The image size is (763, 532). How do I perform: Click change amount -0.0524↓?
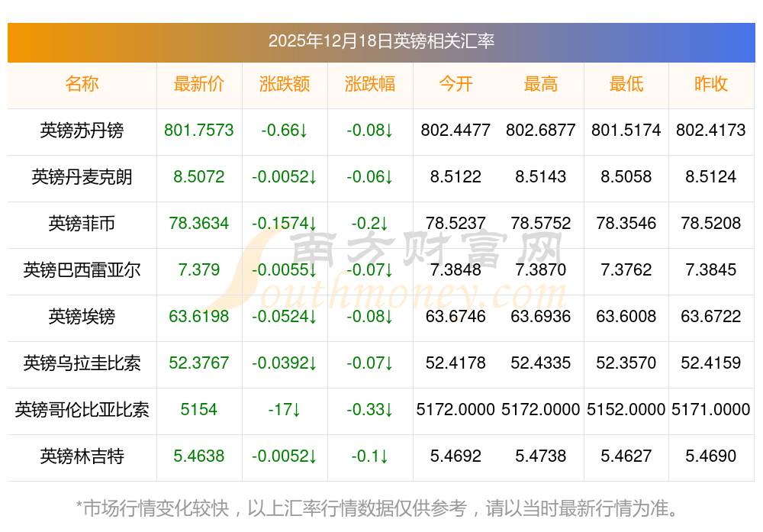point(285,317)
